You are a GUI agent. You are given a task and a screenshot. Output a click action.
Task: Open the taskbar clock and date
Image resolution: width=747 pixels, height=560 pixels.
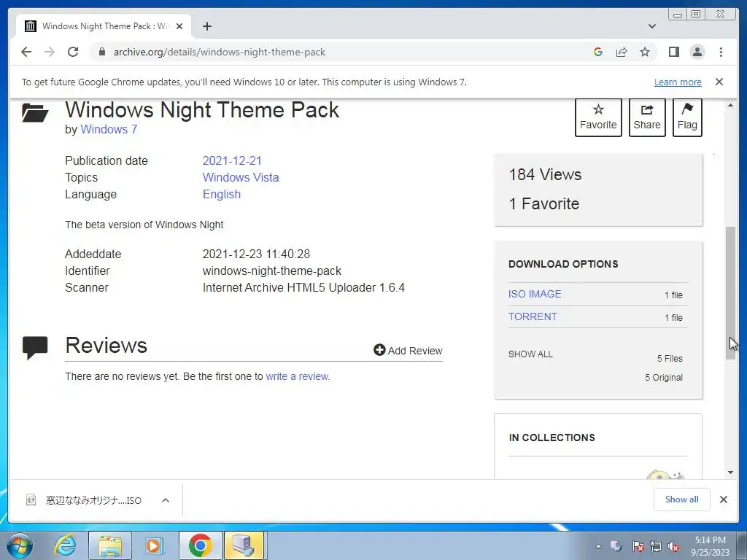710,545
